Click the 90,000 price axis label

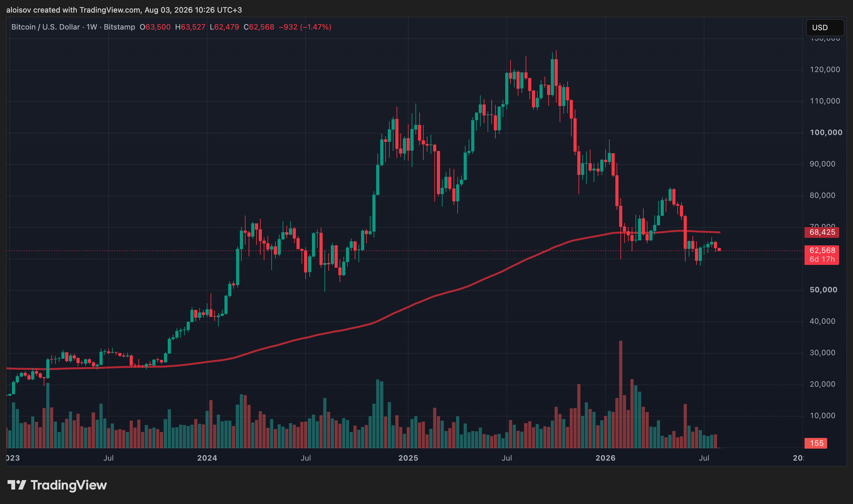(822, 164)
